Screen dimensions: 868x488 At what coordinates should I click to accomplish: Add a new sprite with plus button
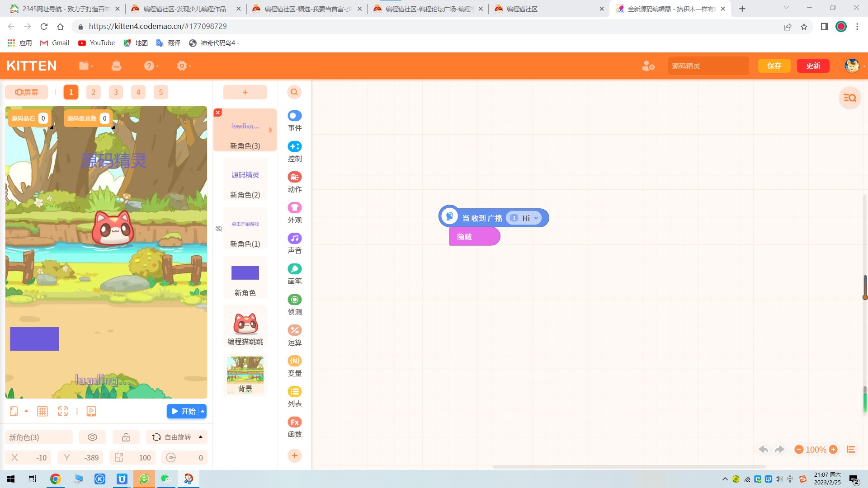point(245,92)
